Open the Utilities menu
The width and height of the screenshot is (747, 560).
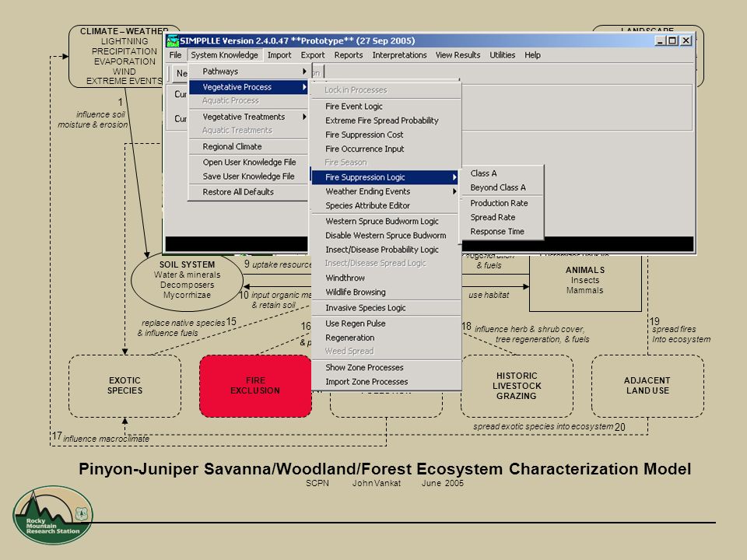coord(502,55)
